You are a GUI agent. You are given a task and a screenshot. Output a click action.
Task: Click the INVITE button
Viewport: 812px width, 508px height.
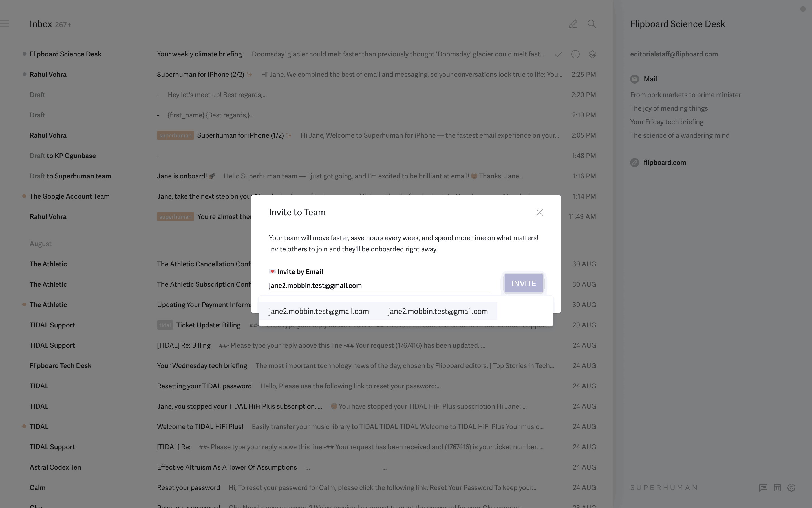click(x=524, y=283)
